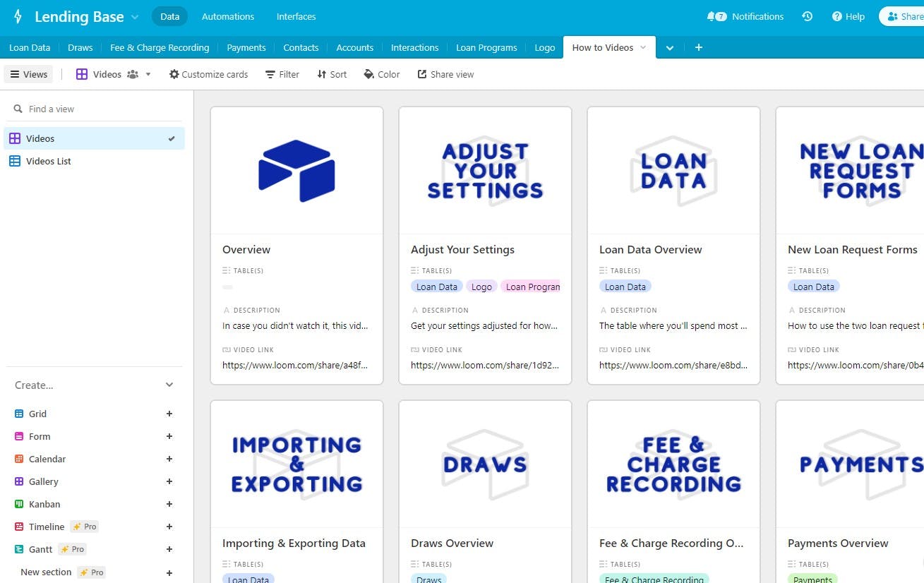Add a new Timeline view plus icon
Viewport: 924px width, 583px height.
pos(169,527)
